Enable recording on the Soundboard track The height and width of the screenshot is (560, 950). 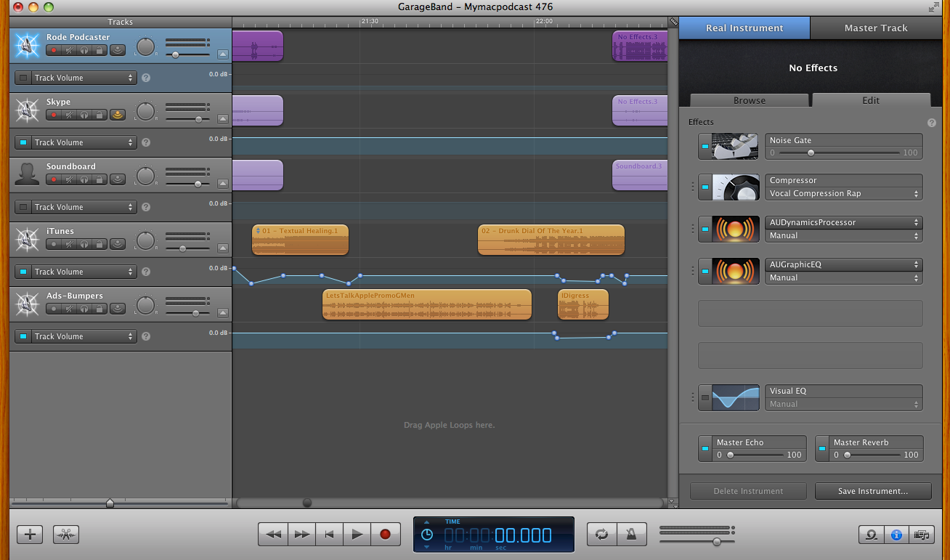click(x=53, y=180)
